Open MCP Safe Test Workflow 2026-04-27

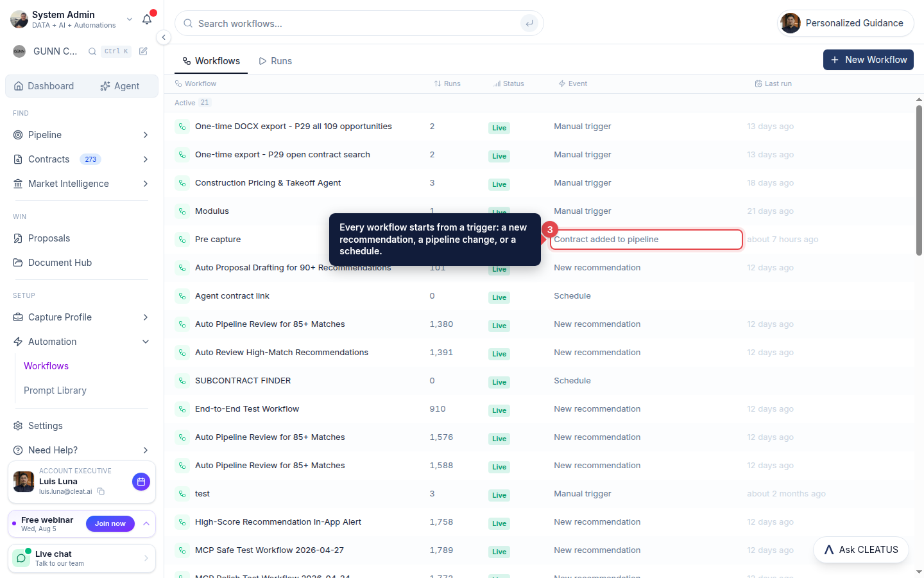click(269, 550)
